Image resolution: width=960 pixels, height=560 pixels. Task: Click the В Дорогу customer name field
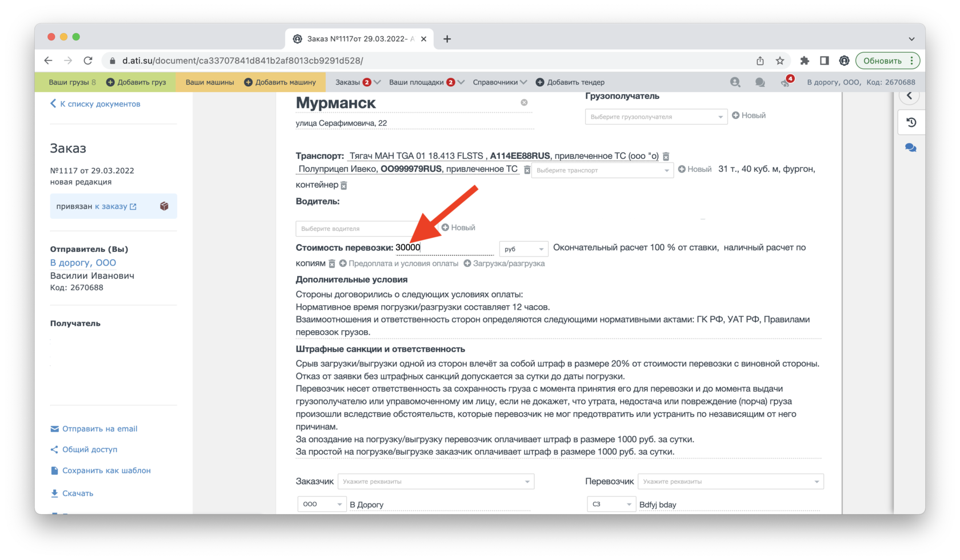(440, 505)
